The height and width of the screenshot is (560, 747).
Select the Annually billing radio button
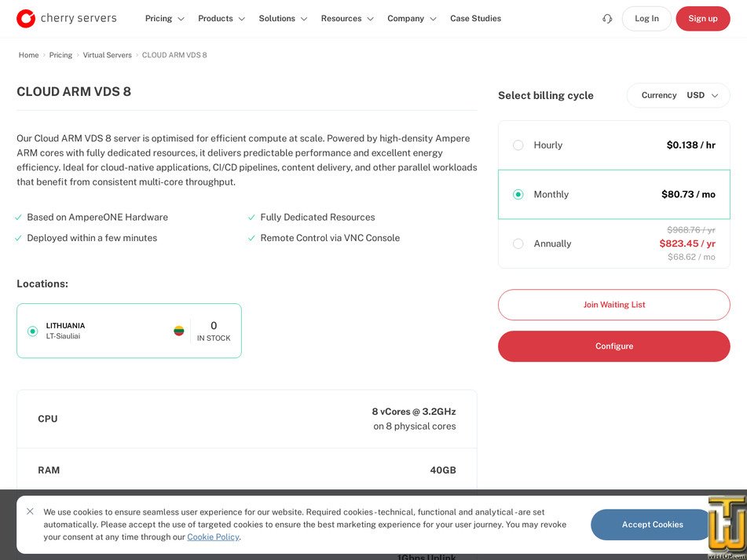pos(518,243)
